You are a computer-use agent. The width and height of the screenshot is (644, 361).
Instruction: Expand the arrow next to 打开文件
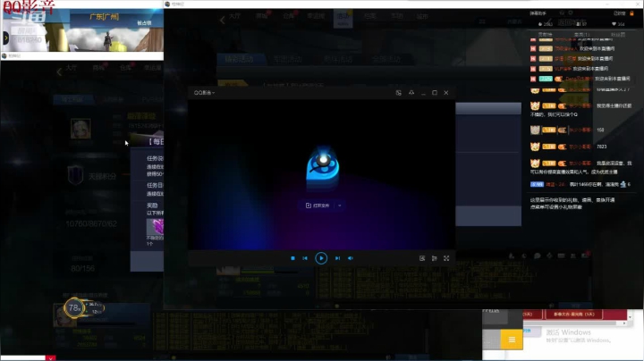pos(340,206)
